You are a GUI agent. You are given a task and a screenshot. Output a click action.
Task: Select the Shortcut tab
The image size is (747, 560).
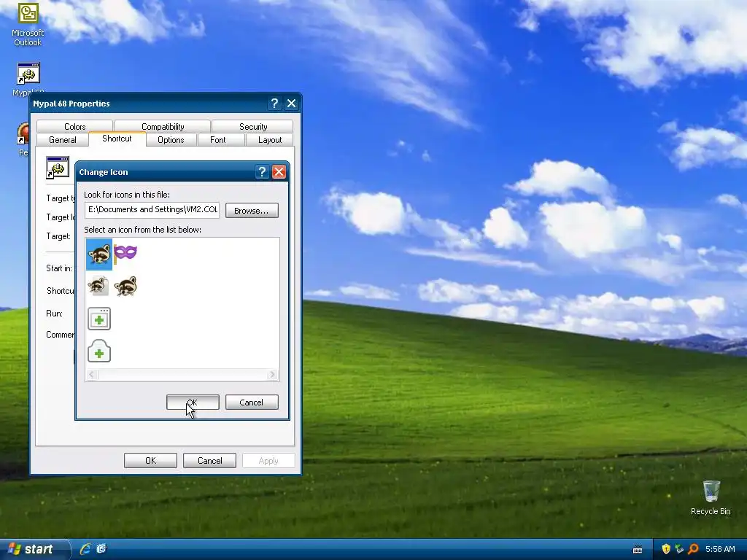[117, 139]
